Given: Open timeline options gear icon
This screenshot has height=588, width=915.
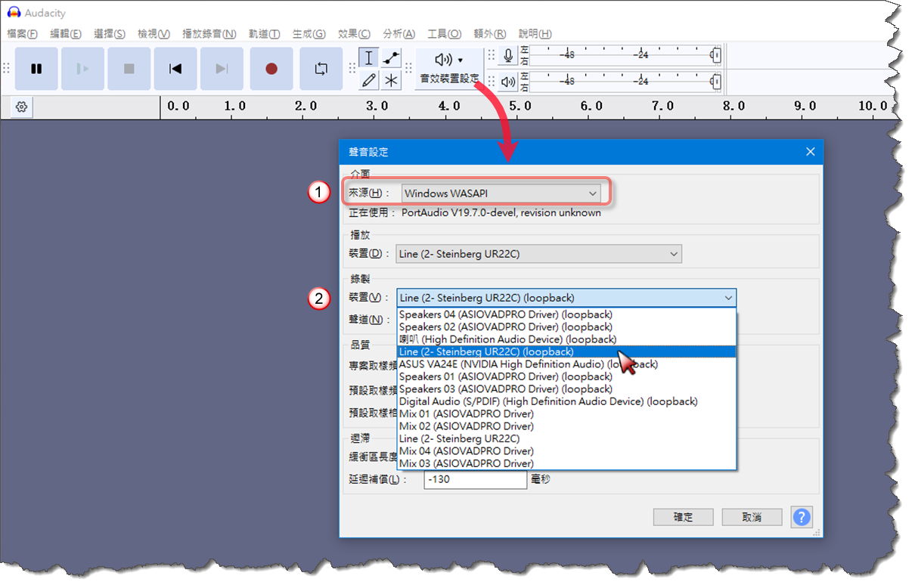Looking at the screenshot, I should pyautogui.click(x=22, y=107).
